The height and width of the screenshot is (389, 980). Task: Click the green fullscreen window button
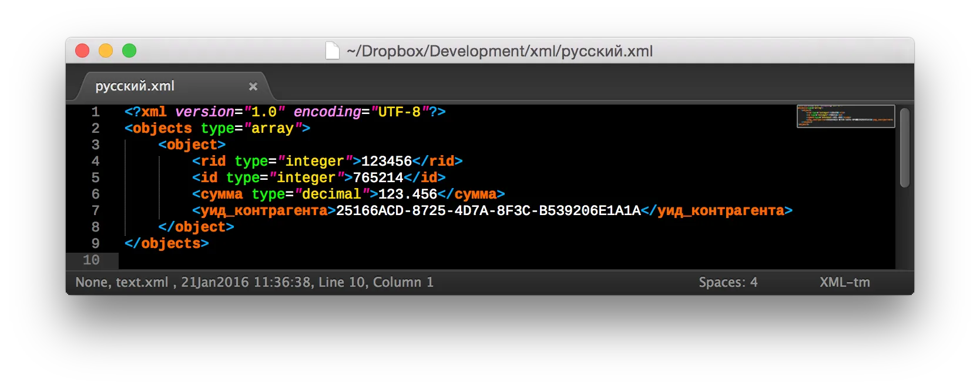click(129, 51)
